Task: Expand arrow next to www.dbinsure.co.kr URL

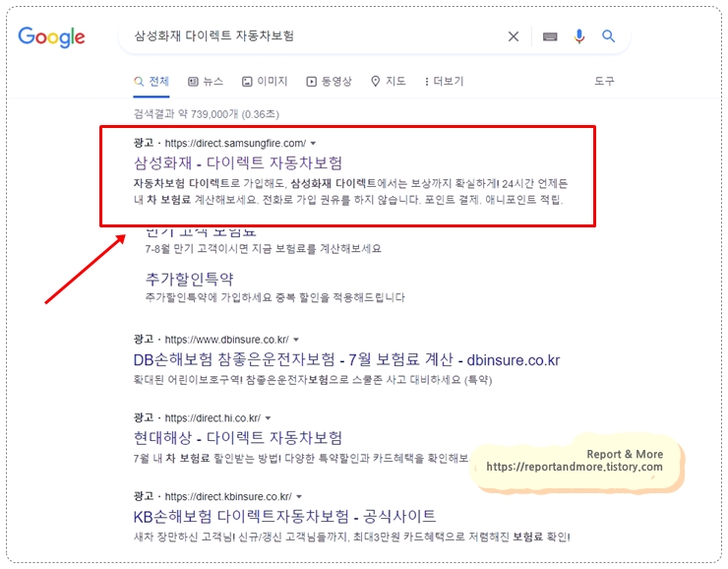Action: click(296, 340)
